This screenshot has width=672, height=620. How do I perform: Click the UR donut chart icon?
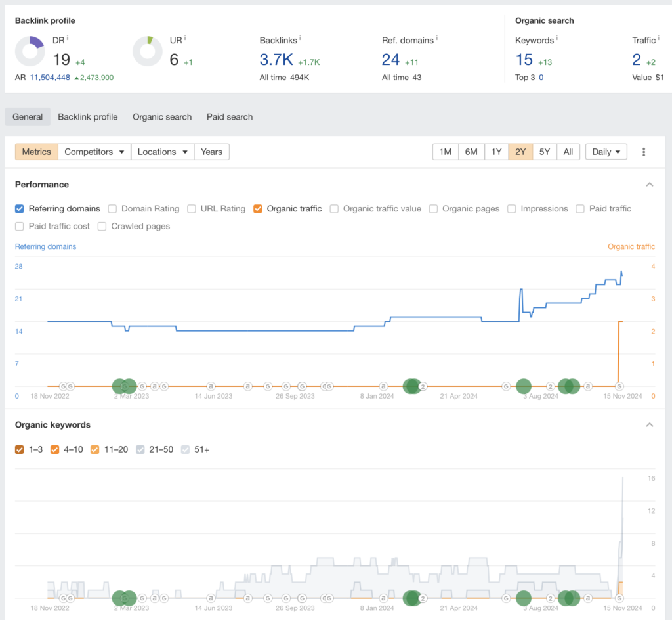148,51
